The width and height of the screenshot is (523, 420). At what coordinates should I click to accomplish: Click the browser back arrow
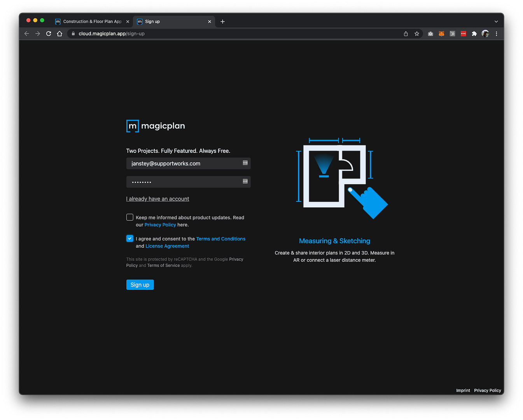[x=27, y=34]
